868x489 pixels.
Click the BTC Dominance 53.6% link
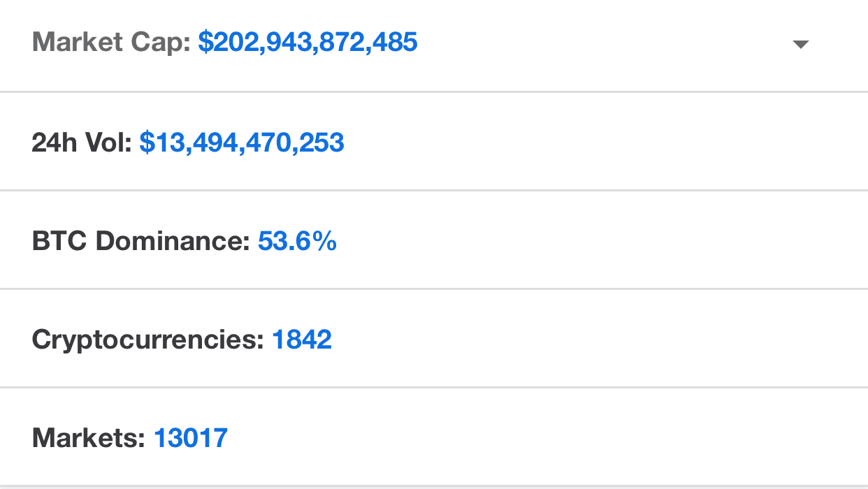[x=297, y=242]
